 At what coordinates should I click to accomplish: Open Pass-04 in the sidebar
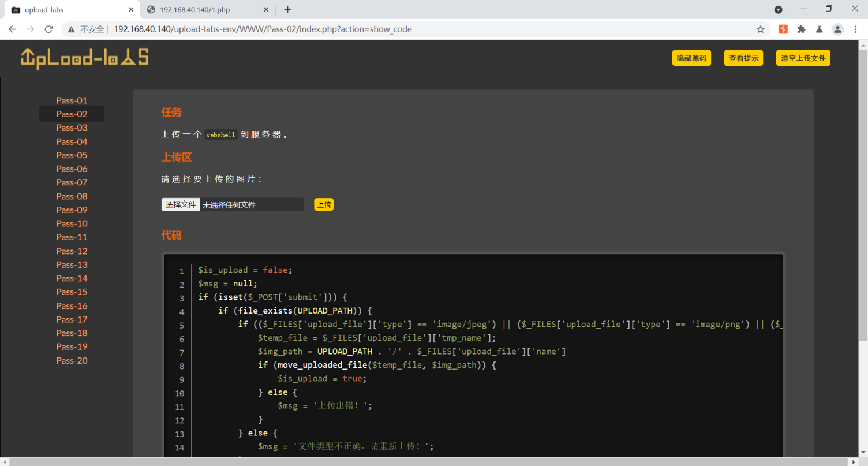point(72,141)
